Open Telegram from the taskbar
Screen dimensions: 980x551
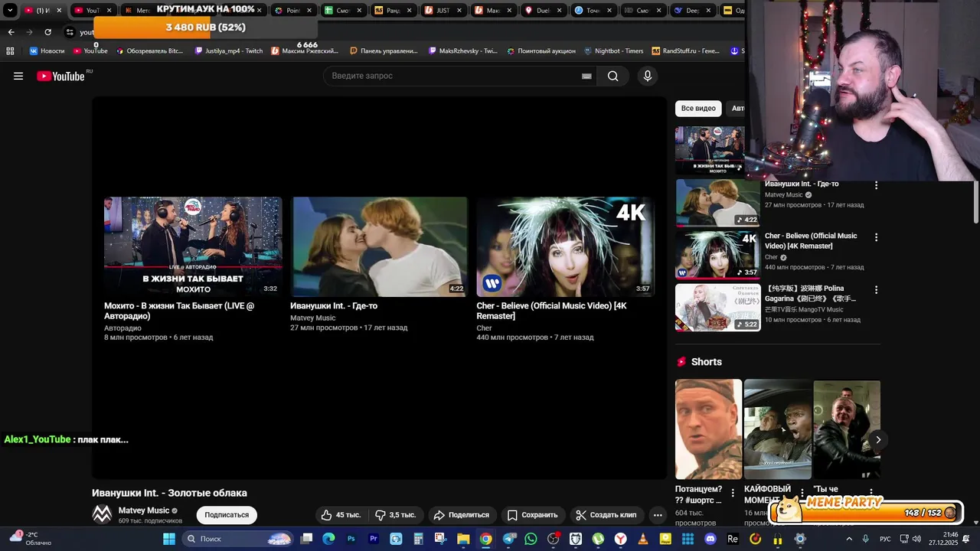(x=508, y=539)
